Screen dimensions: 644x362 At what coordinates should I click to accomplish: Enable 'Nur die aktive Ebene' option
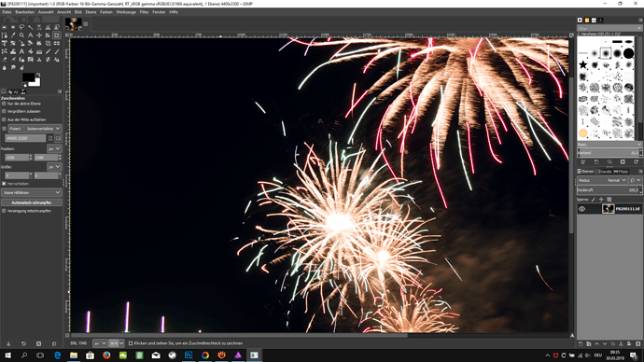coord(4,104)
